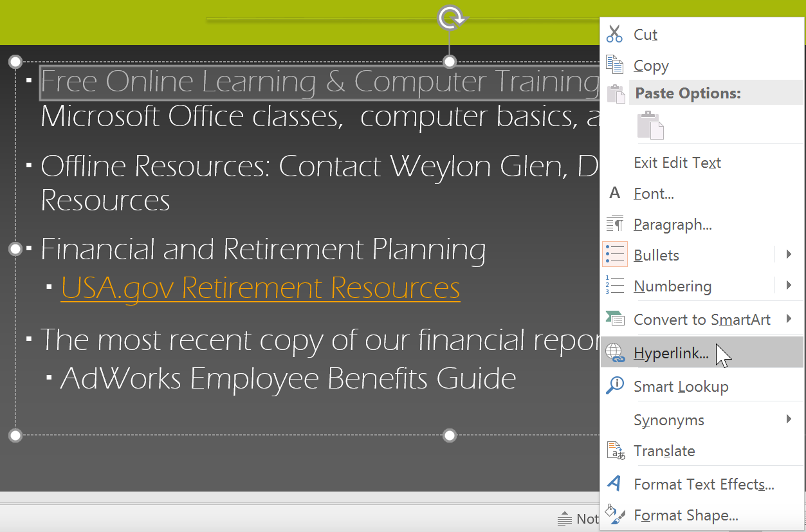806x532 pixels.
Task: Click the paste clipboard icon under Paste Options
Action: tap(650, 125)
